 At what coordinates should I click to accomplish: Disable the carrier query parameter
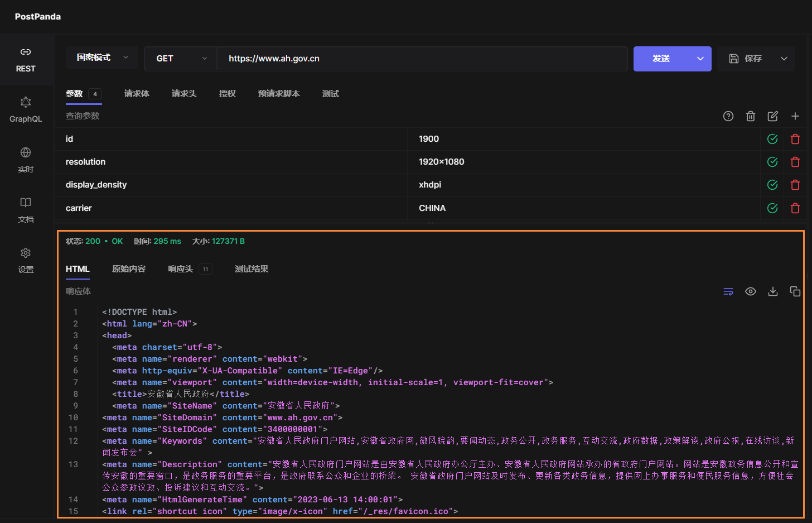(x=772, y=208)
